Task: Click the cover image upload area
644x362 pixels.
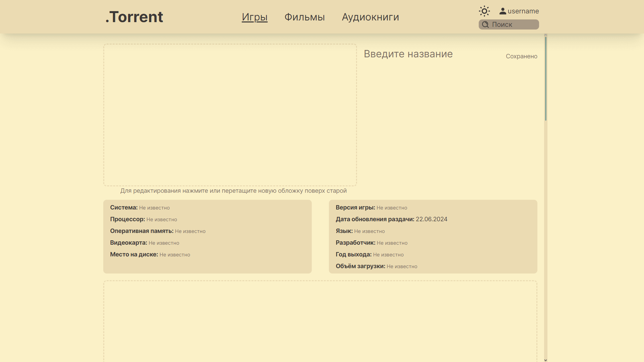Action: point(230,115)
